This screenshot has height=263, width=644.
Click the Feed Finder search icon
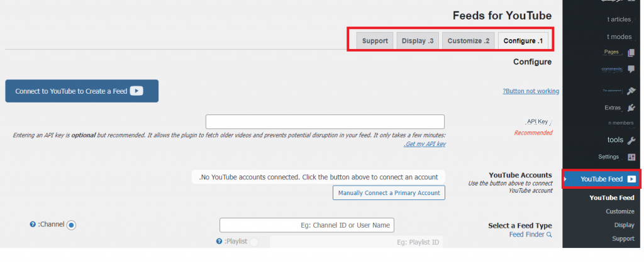549,235
